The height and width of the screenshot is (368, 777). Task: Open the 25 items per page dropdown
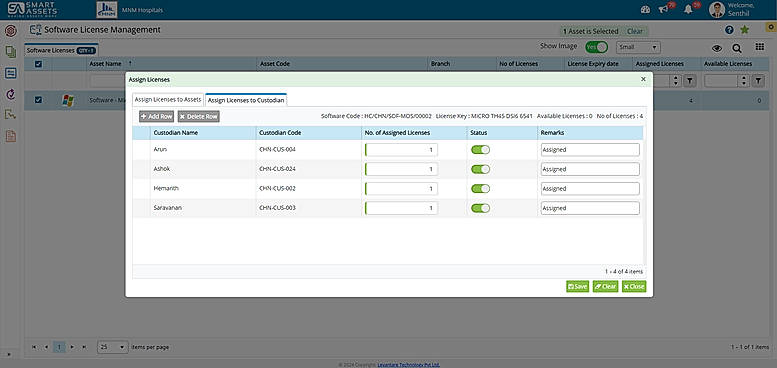click(112, 347)
